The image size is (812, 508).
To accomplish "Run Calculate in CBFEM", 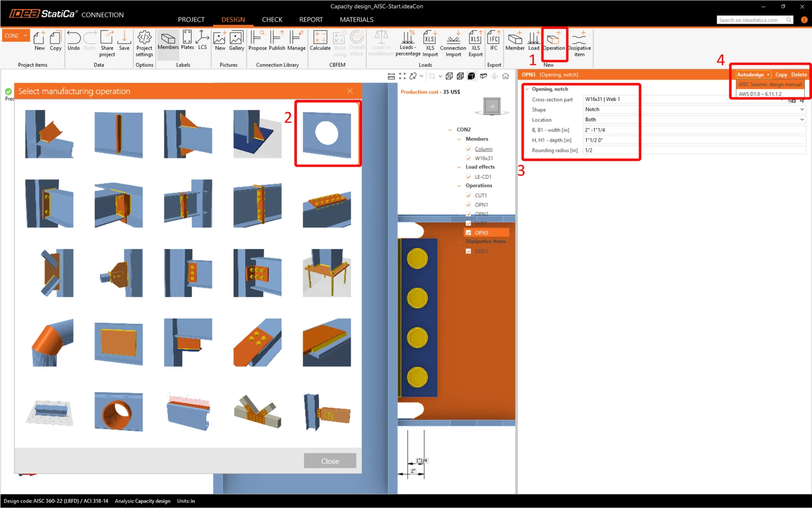I will [320, 41].
